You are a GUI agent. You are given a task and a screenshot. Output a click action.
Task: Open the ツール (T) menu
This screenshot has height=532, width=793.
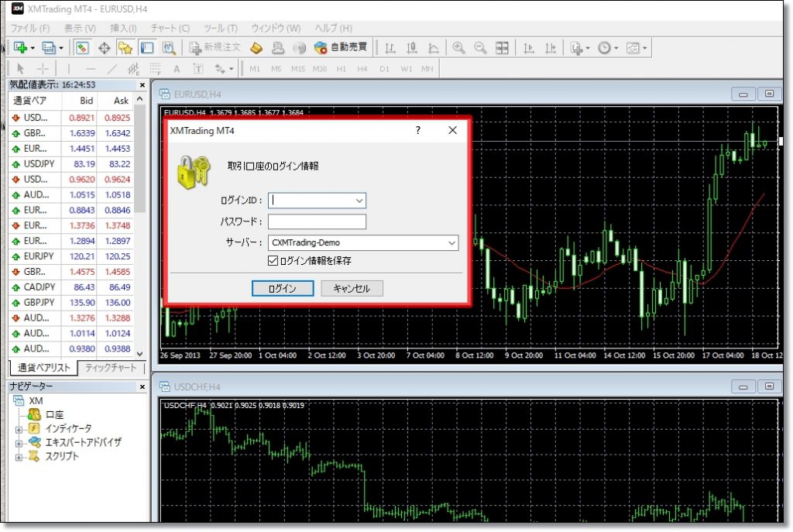click(x=221, y=29)
